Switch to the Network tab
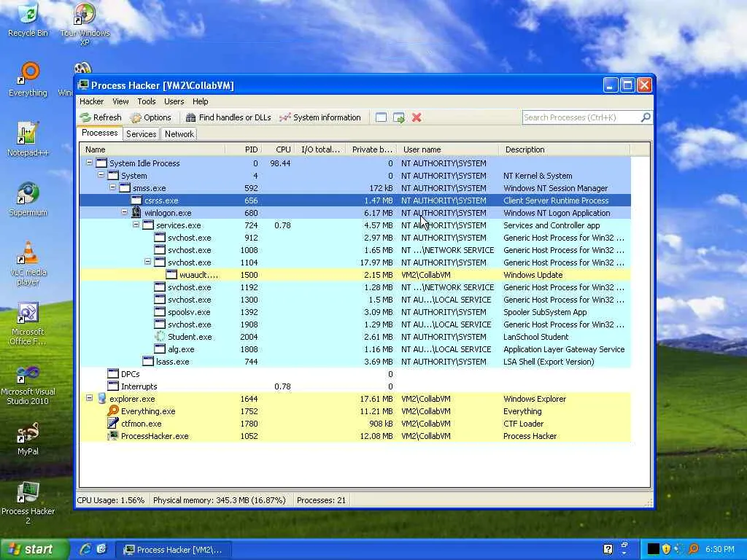747x560 pixels. [x=179, y=134]
